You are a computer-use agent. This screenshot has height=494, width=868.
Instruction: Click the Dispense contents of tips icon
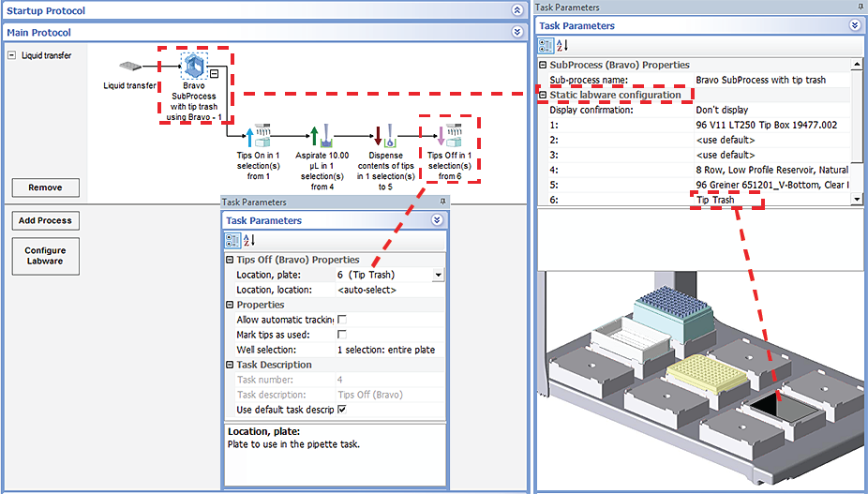click(385, 136)
